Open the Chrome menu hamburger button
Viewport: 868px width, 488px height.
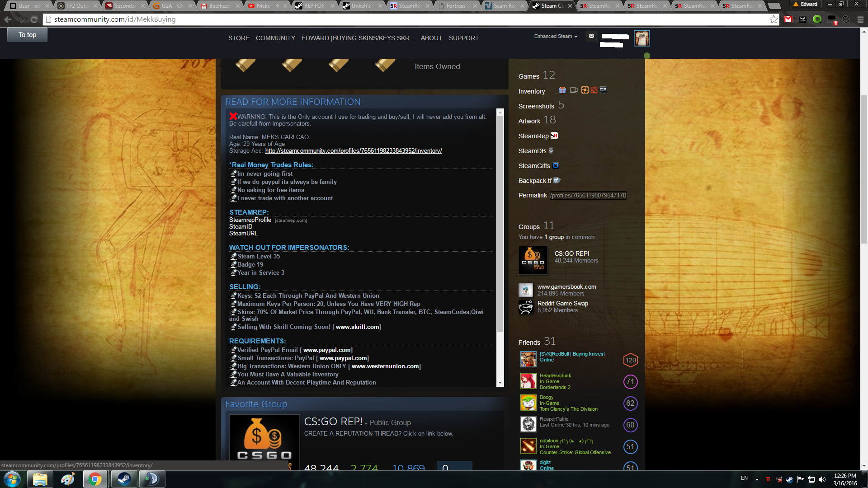click(860, 19)
